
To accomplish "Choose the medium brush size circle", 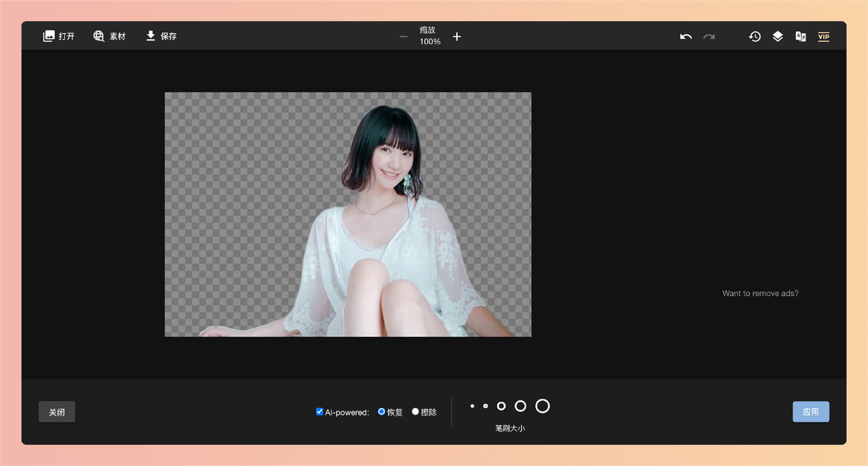I will (501, 406).
